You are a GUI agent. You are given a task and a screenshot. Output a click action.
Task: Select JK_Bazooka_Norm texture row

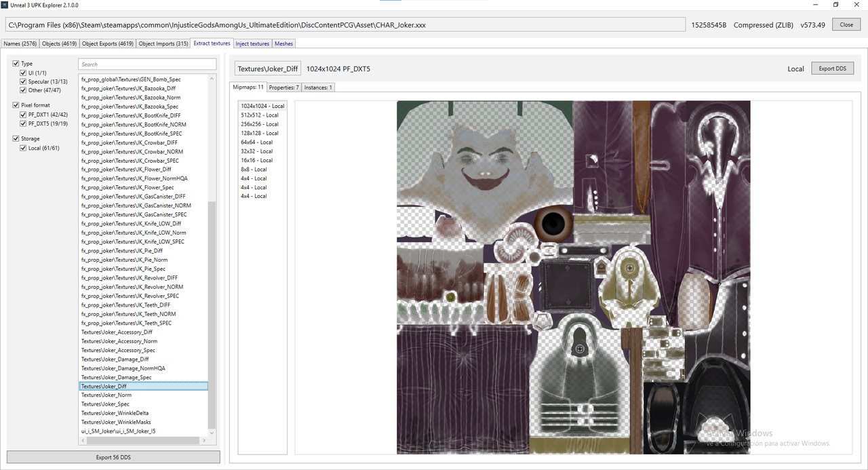[x=144, y=98]
